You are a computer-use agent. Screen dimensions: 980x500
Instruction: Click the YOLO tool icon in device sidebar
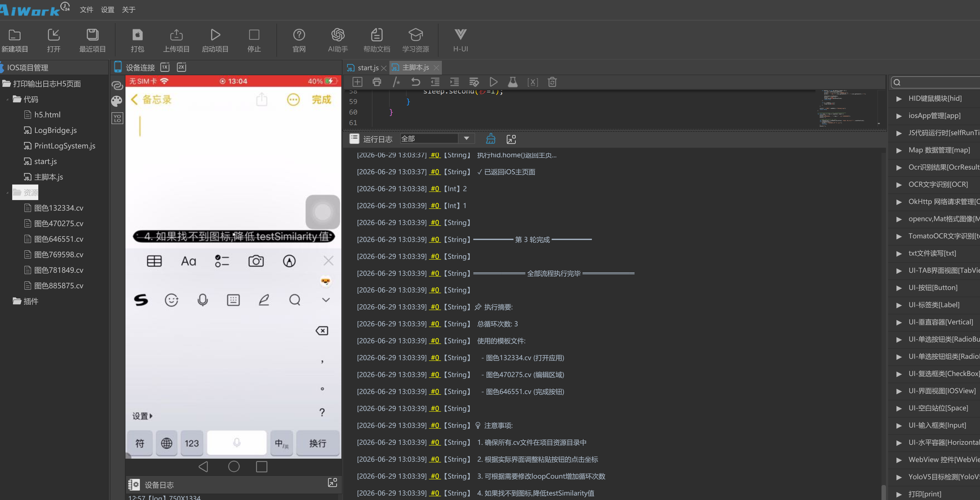117,118
